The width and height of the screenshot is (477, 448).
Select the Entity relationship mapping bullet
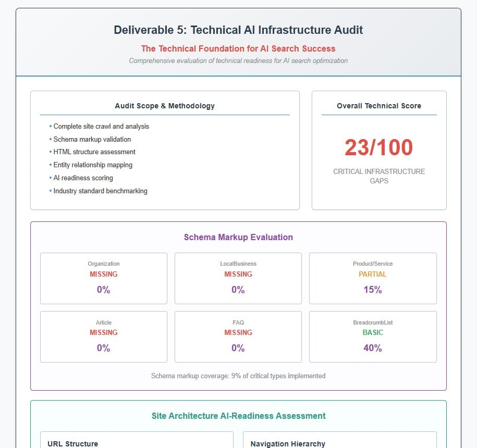(93, 165)
